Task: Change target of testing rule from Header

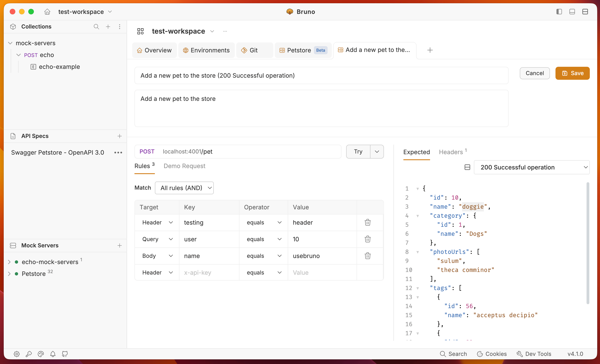Action: click(157, 223)
